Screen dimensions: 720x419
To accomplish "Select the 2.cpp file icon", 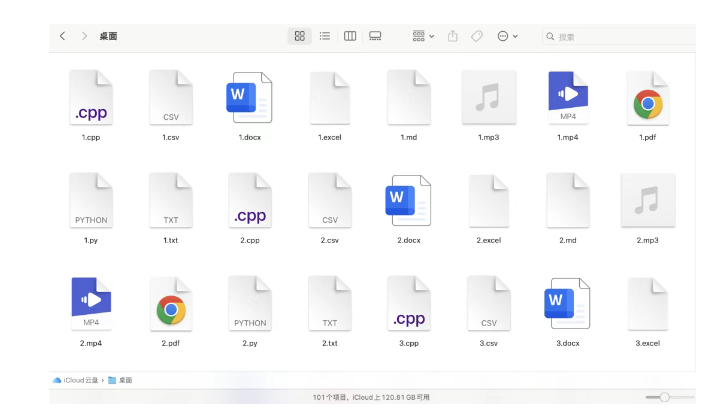I will tap(250, 200).
